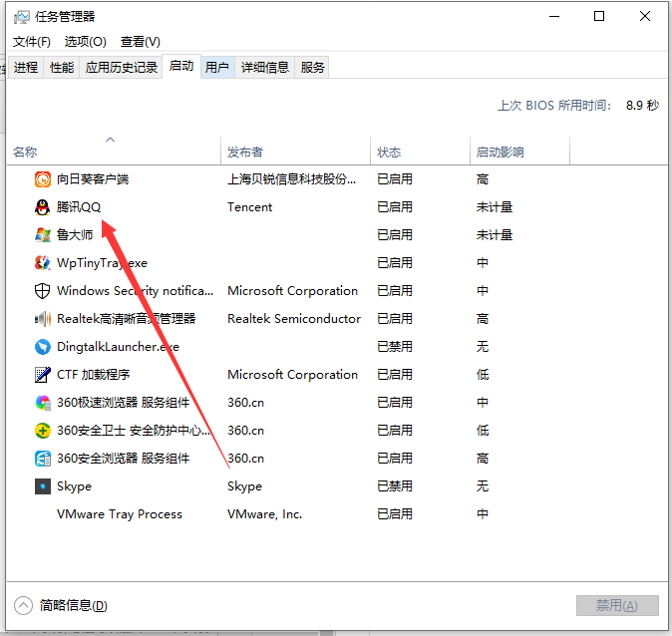Screen dimensions: 672x636
Task: Switch to the 性能 tab
Action: tap(62, 68)
